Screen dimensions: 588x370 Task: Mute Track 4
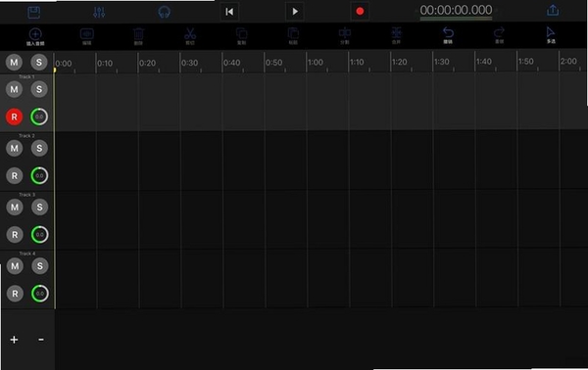point(15,266)
